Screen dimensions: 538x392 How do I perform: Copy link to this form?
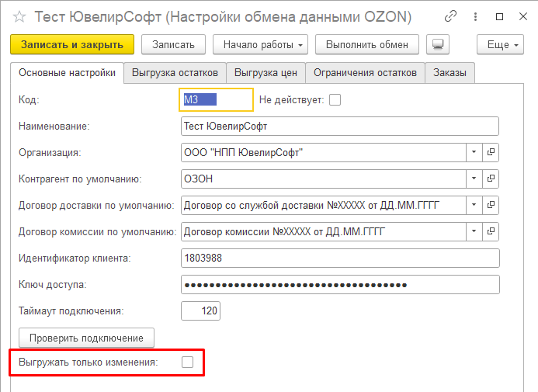click(x=450, y=16)
